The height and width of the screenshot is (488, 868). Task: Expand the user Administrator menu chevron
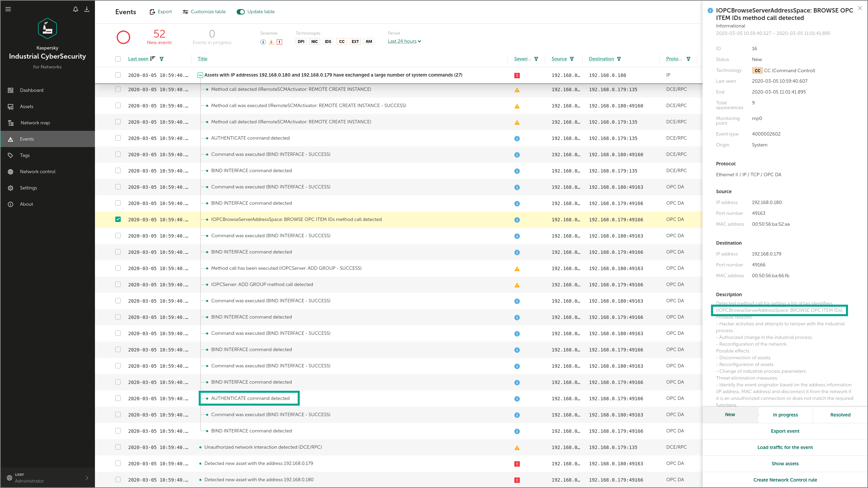pos(87,478)
